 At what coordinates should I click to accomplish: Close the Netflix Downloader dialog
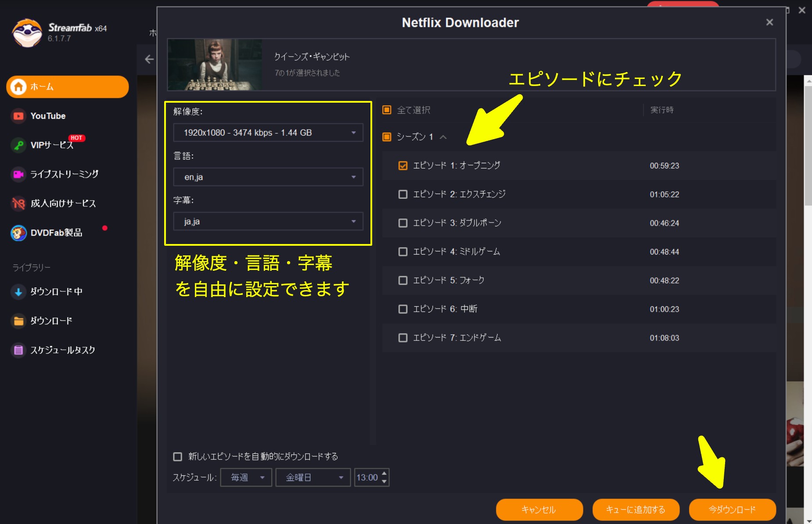click(769, 22)
